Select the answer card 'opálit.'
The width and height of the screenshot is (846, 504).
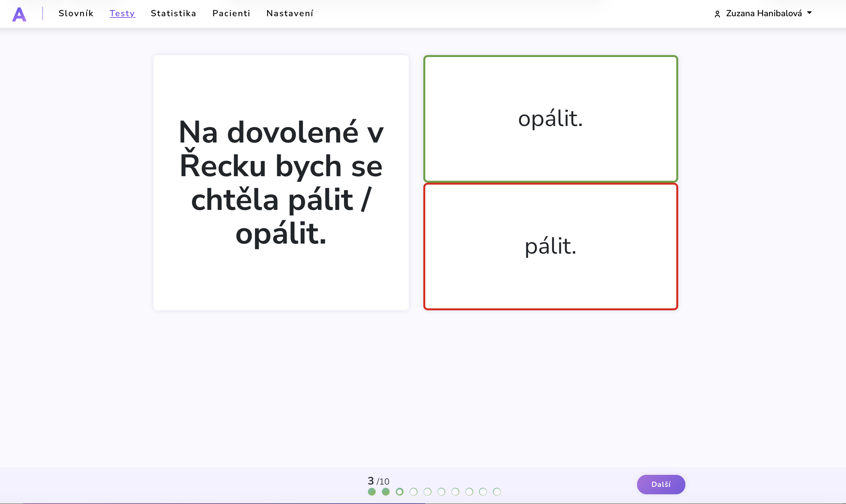(550, 119)
